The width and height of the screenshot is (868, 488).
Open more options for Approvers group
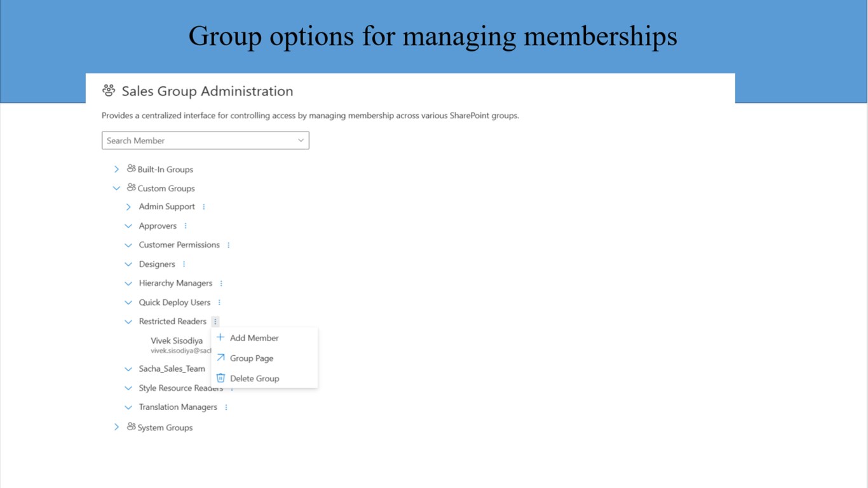[186, 226]
